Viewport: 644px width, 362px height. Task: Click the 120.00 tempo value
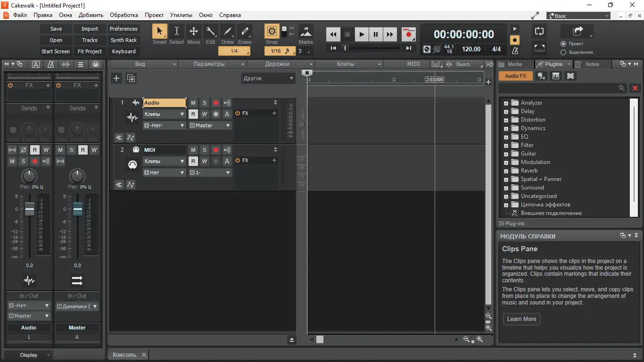(471, 49)
